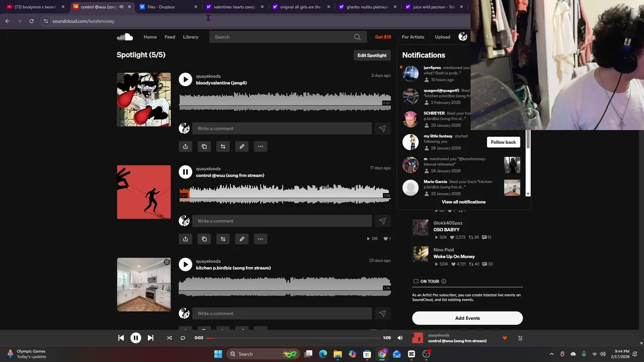Mute the player volume

coord(400,338)
